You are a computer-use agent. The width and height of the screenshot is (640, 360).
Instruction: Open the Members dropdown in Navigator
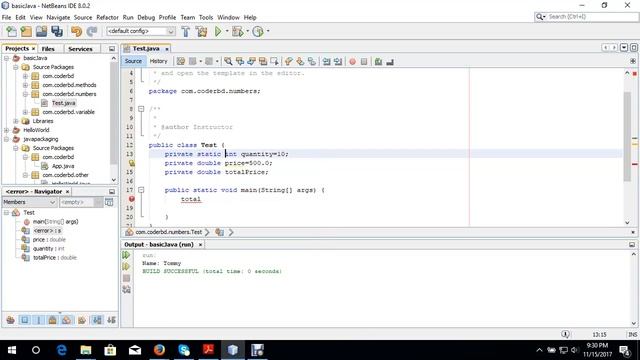coord(29,202)
